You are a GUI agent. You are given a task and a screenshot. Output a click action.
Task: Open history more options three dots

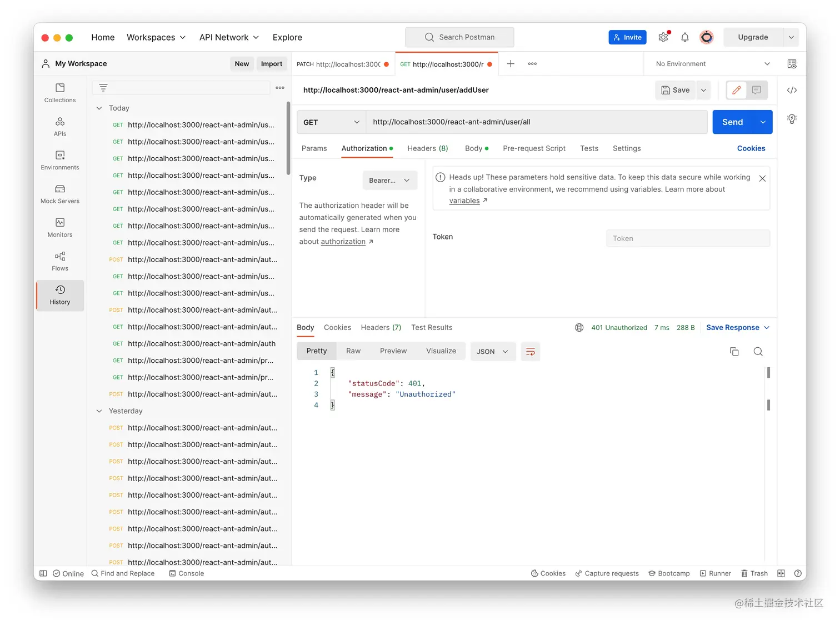[280, 88]
